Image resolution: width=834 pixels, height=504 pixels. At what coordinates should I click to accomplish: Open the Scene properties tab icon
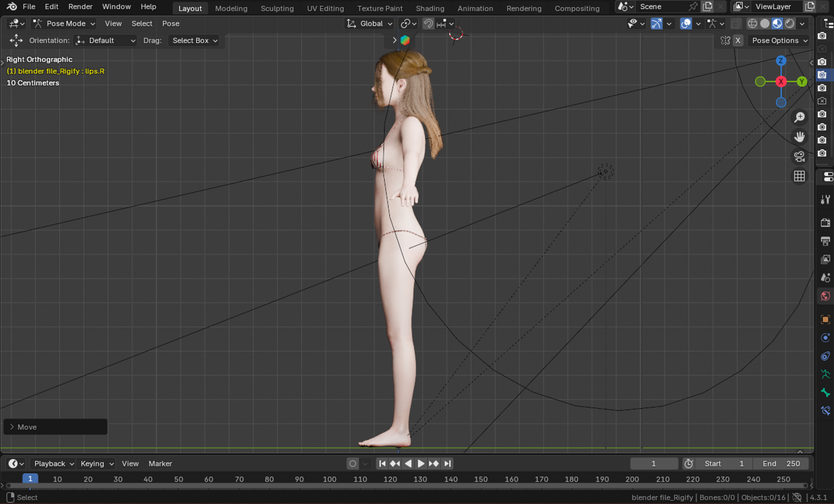click(x=826, y=278)
